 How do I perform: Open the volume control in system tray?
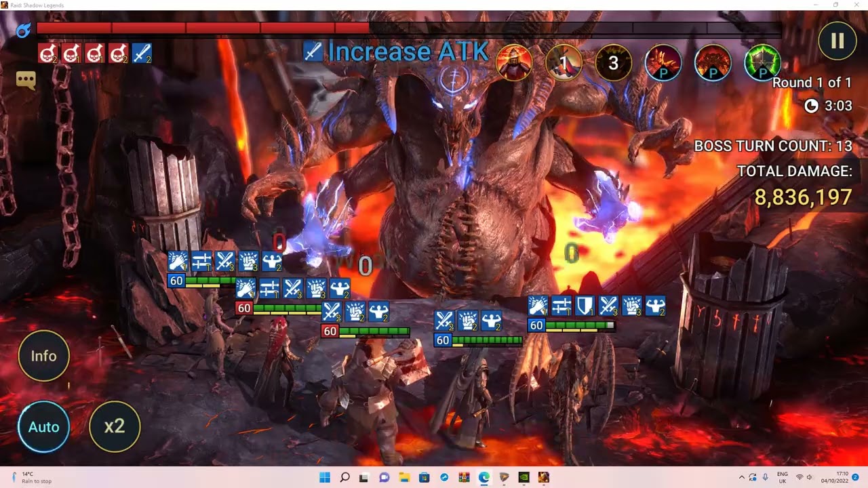point(809,477)
